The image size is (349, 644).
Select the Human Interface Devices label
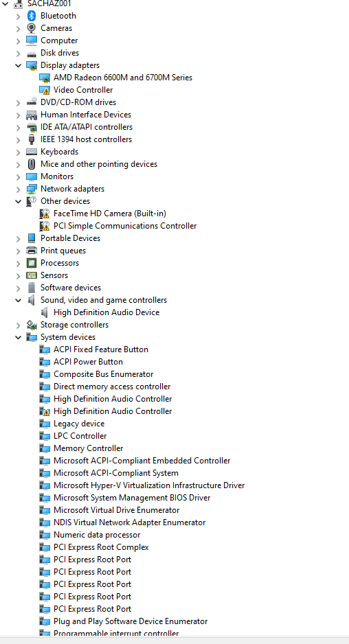[x=86, y=115]
